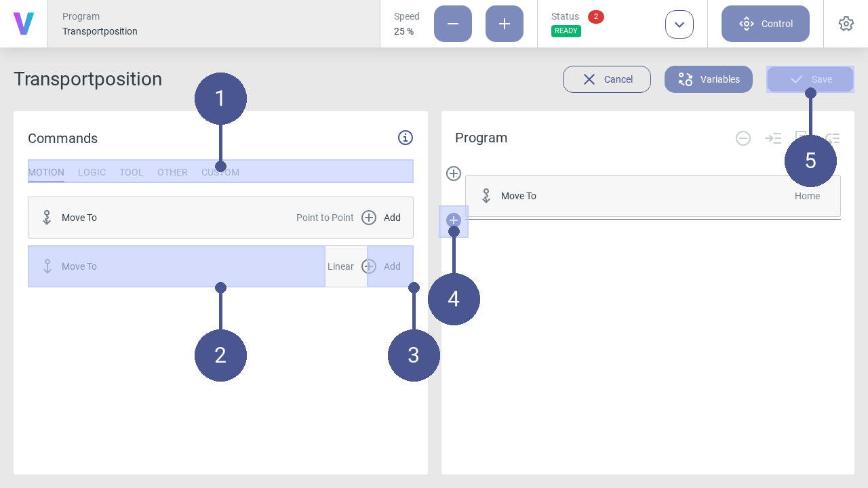The width and height of the screenshot is (868, 488).
Task: Open the TOOL commands tab
Action: (132, 172)
